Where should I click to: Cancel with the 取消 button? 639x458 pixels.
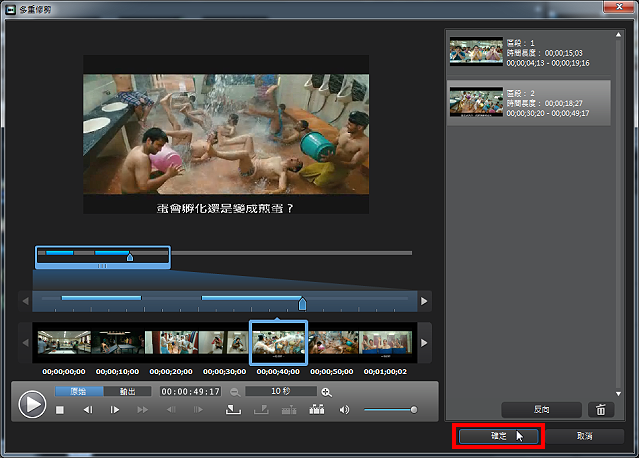(x=584, y=436)
